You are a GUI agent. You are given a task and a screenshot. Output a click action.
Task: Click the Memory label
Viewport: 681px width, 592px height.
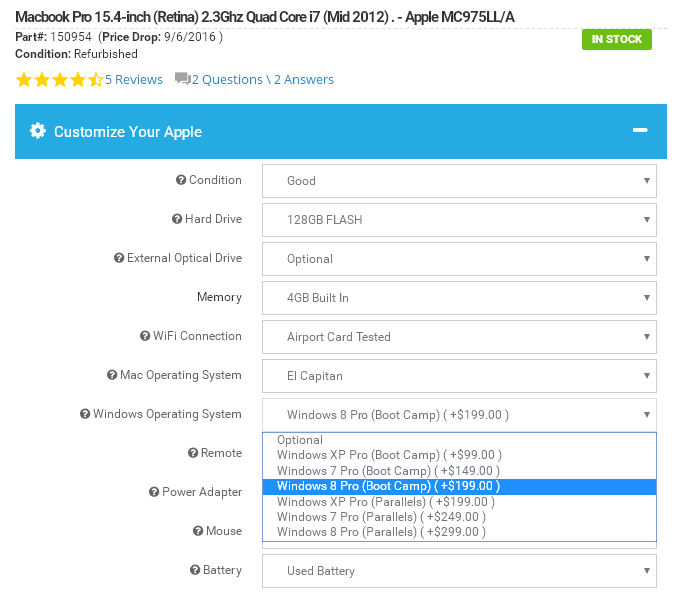tap(219, 297)
